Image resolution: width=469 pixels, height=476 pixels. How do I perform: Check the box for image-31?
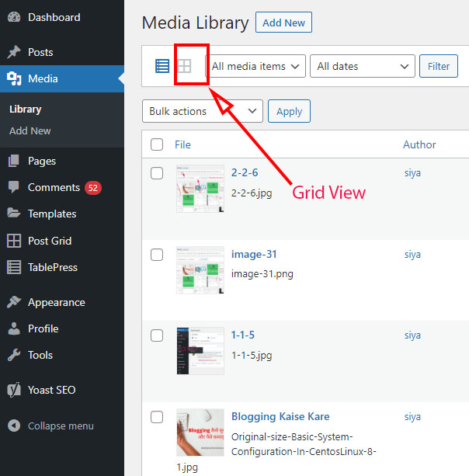tap(157, 255)
